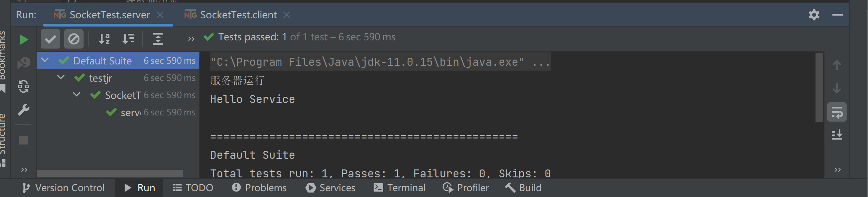Collapse the Default Suite node

point(45,60)
